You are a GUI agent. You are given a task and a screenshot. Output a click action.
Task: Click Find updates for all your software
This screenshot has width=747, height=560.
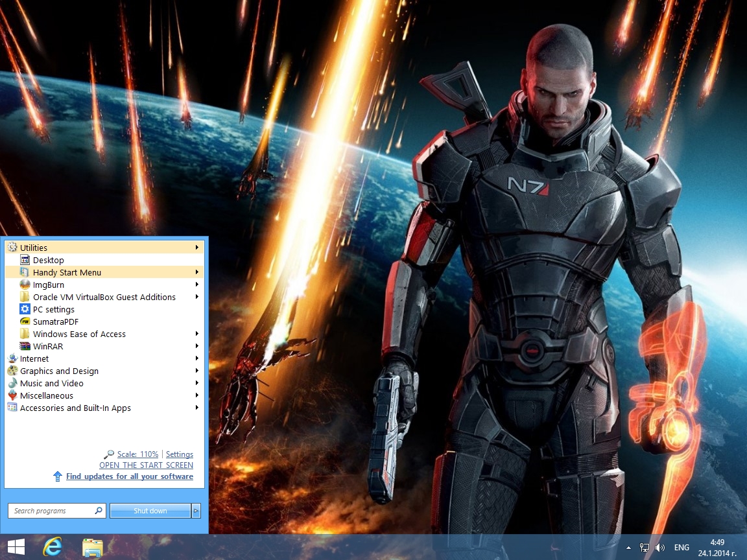pyautogui.click(x=130, y=476)
